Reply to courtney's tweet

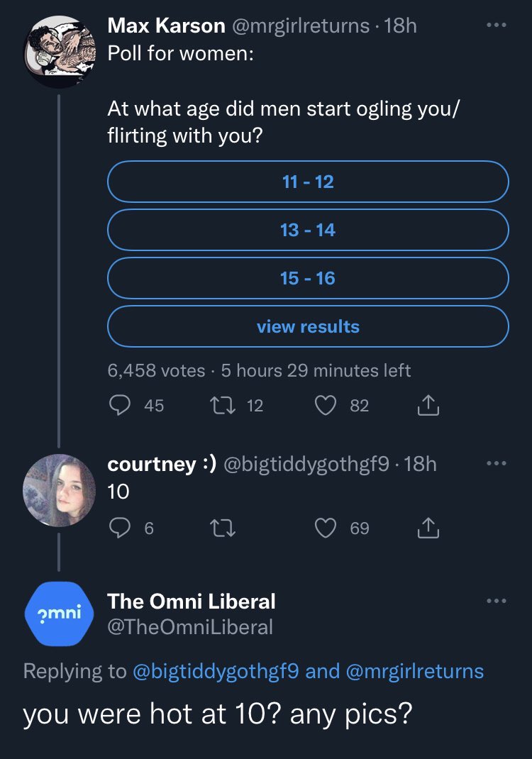[x=118, y=527]
